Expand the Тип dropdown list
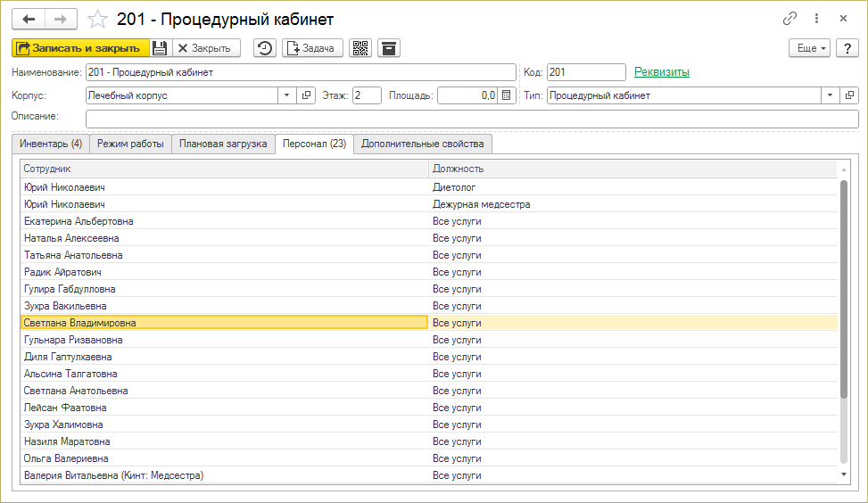This screenshot has height=503, width=868. (x=830, y=95)
